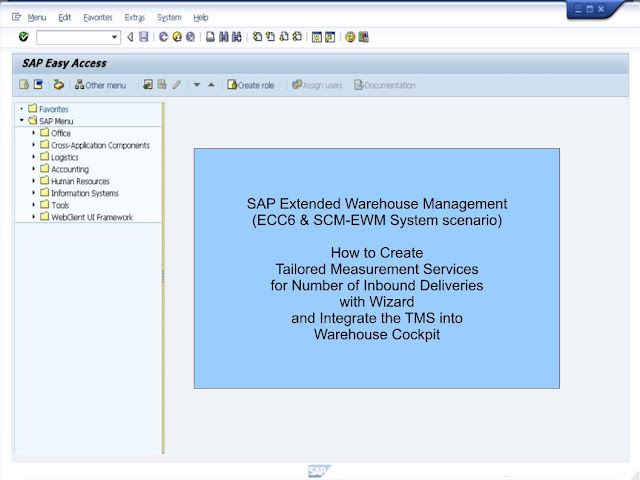Click the Cancel icon in the toolbar
The width and height of the screenshot is (640, 480).
(x=191, y=37)
